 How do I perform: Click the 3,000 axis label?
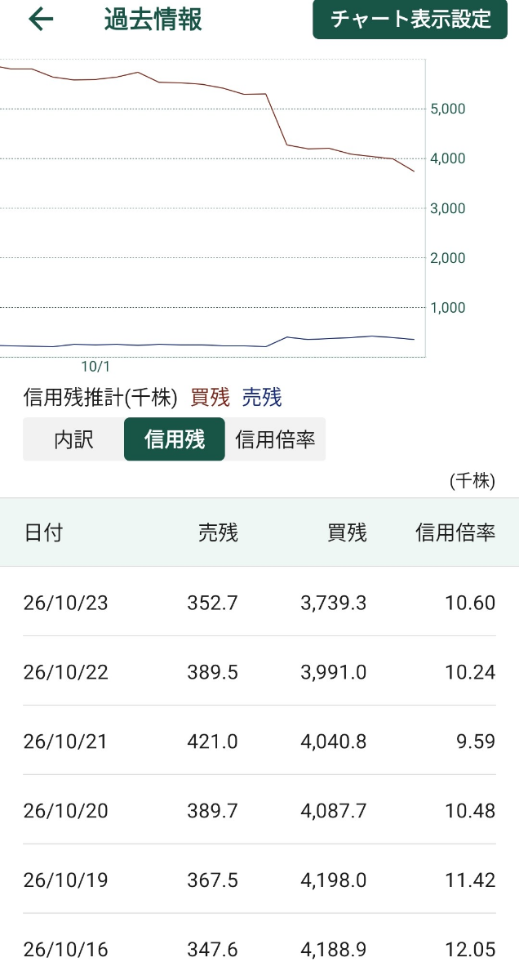point(447,208)
